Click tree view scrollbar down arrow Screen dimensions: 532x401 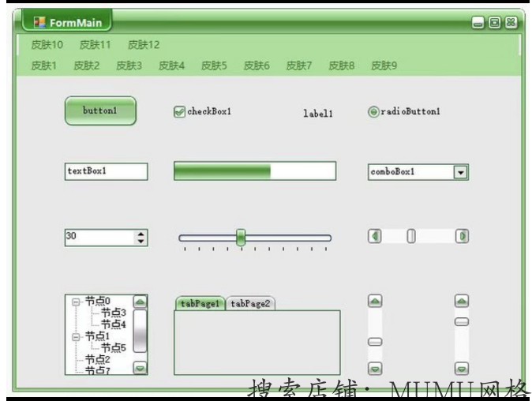(140, 368)
